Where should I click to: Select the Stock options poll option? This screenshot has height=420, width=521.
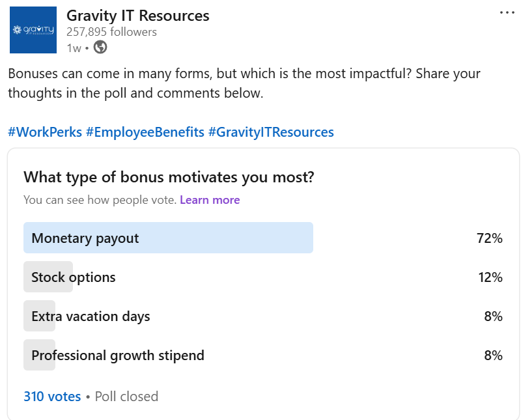coord(263,277)
